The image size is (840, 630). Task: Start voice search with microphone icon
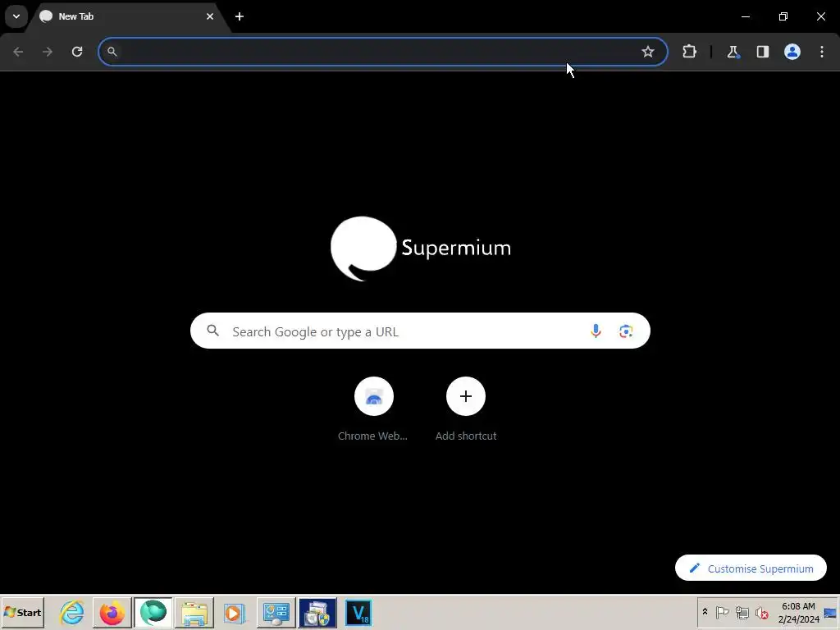(596, 331)
